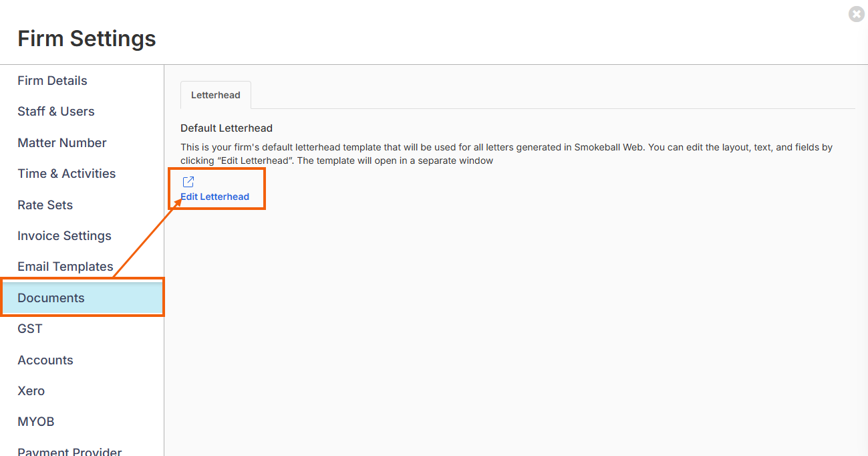Close the Firm Settings dialog
This screenshot has width=868, height=456.
pyautogui.click(x=856, y=14)
